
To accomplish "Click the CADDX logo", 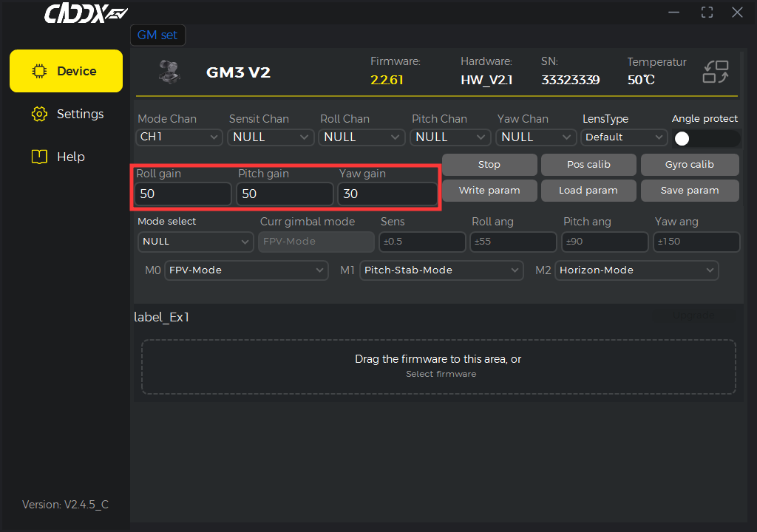I will tap(86, 13).
